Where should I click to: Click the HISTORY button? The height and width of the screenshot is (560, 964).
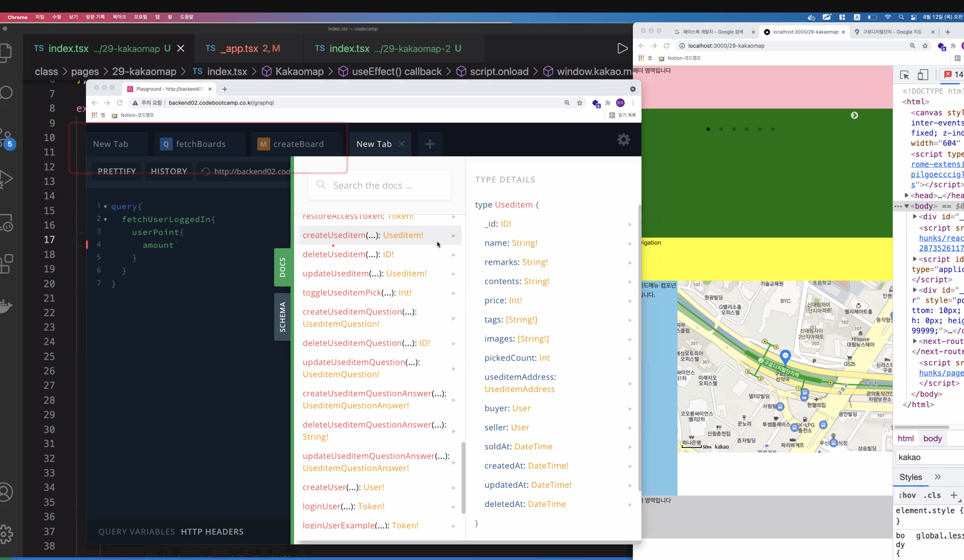pos(169,171)
